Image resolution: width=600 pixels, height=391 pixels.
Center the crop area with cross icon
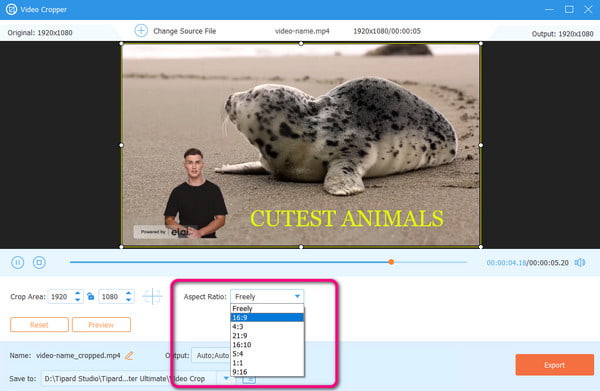pyautogui.click(x=152, y=297)
